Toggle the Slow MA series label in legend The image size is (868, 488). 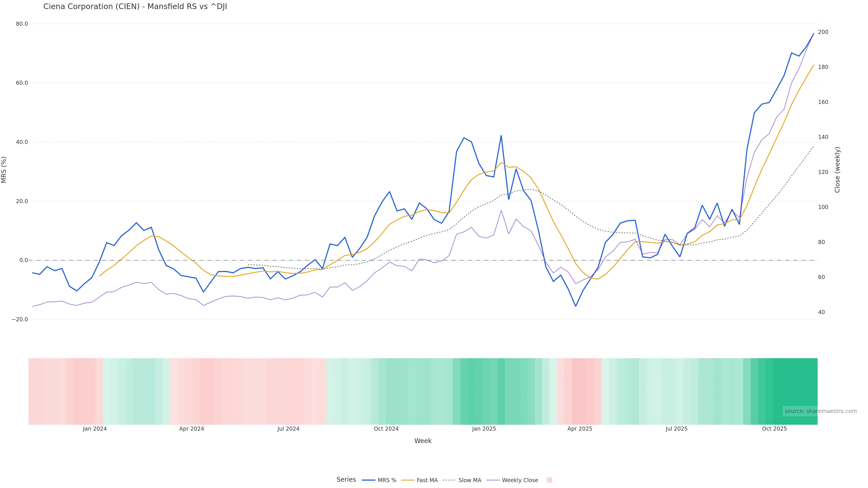[470, 480]
